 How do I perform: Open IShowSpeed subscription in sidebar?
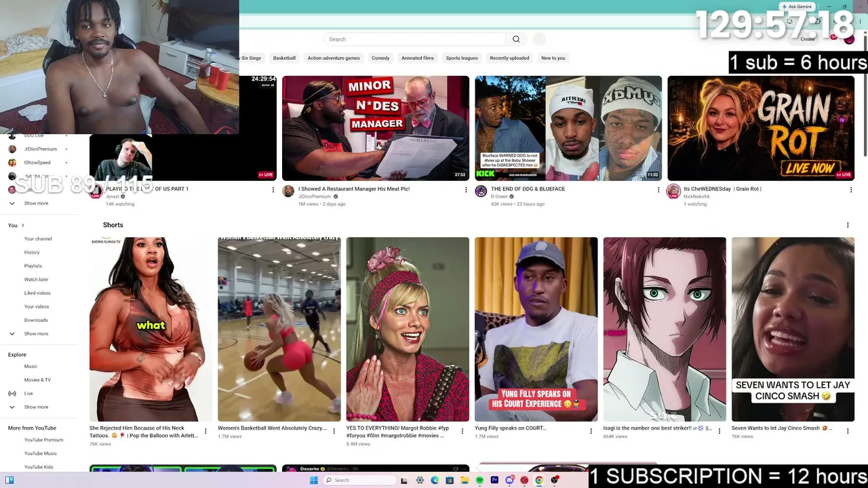38,163
